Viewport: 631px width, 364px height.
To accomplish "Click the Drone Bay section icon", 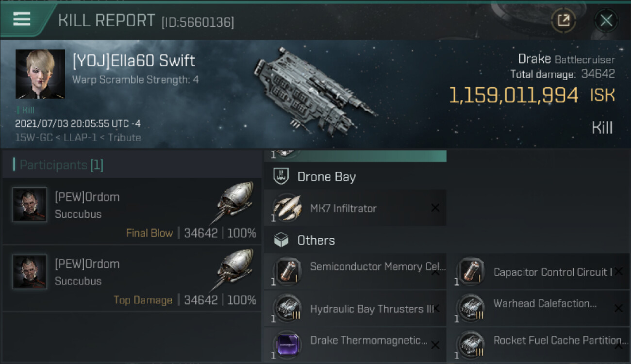I will tap(281, 176).
